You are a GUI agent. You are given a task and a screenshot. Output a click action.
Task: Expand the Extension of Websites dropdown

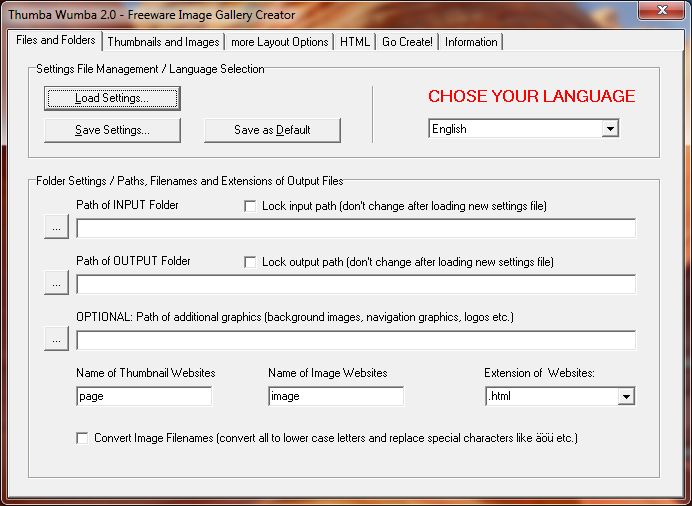[626, 396]
